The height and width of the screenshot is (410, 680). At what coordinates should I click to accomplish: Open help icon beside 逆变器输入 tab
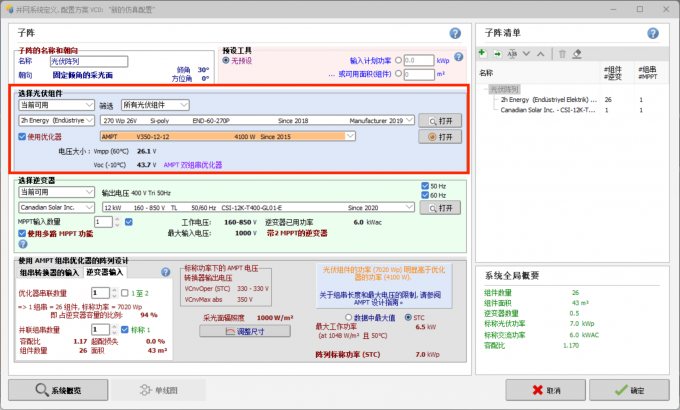coord(166,272)
